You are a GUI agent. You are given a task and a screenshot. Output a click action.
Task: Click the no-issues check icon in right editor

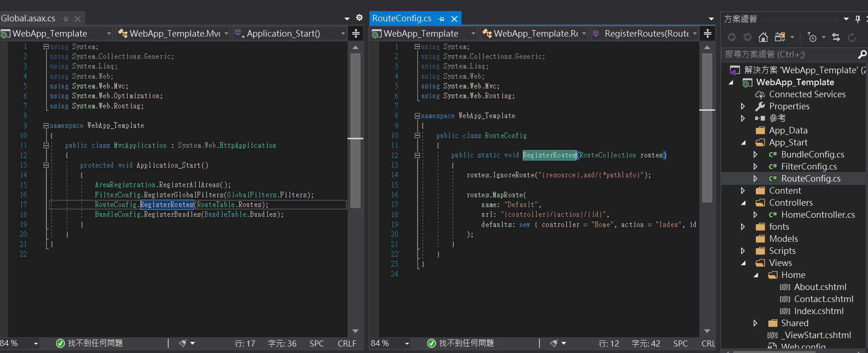click(x=431, y=343)
